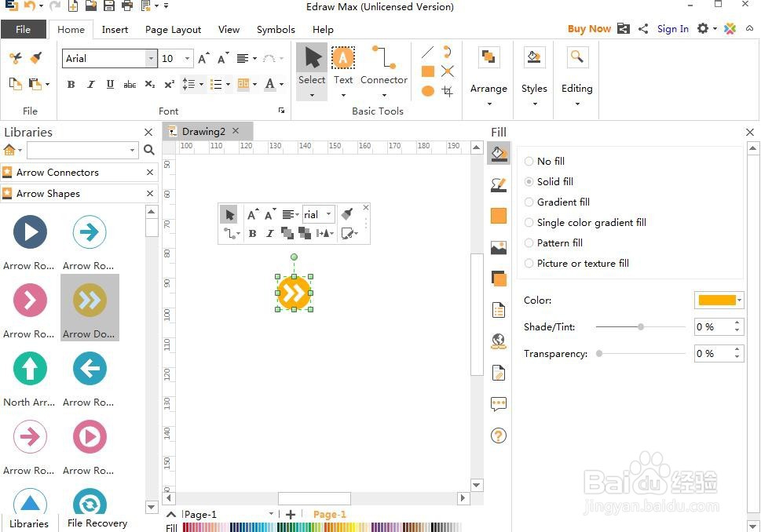Select the Pattern fill option
761x532 pixels.
(554, 243)
